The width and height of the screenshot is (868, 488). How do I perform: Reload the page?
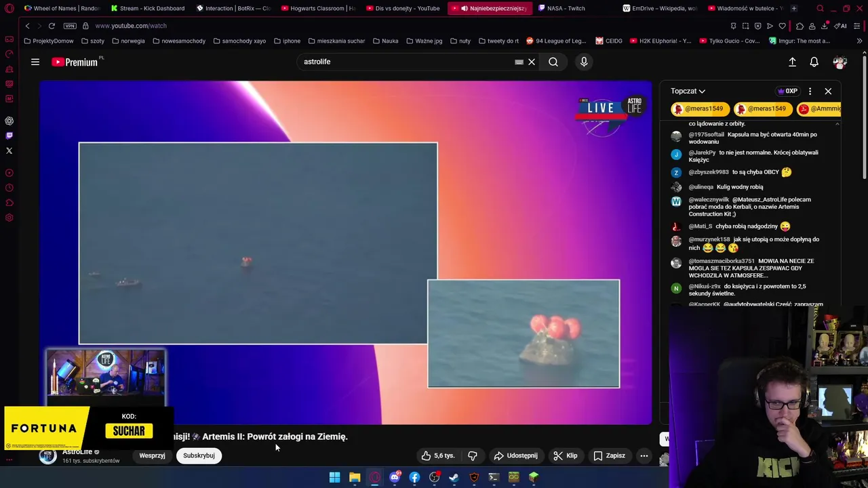[x=52, y=26]
